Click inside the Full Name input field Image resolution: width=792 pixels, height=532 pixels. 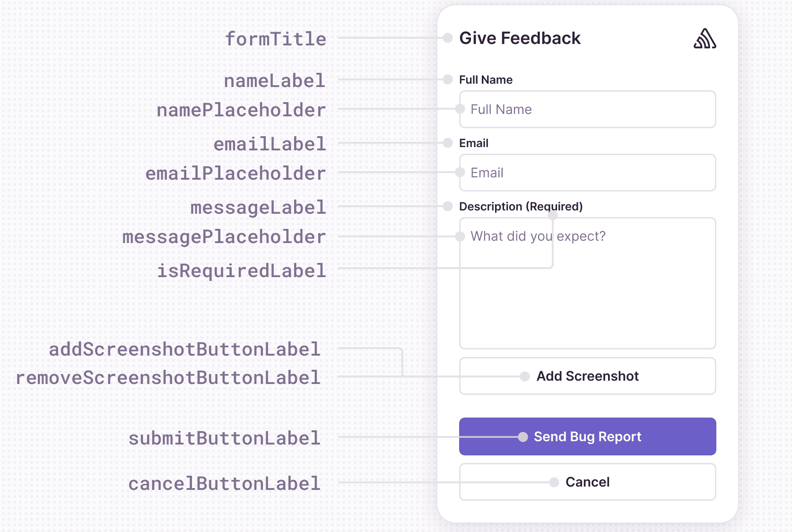[587, 109]
